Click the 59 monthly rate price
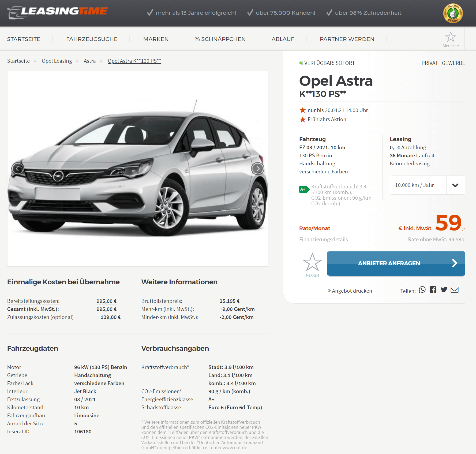 (448, 223)
